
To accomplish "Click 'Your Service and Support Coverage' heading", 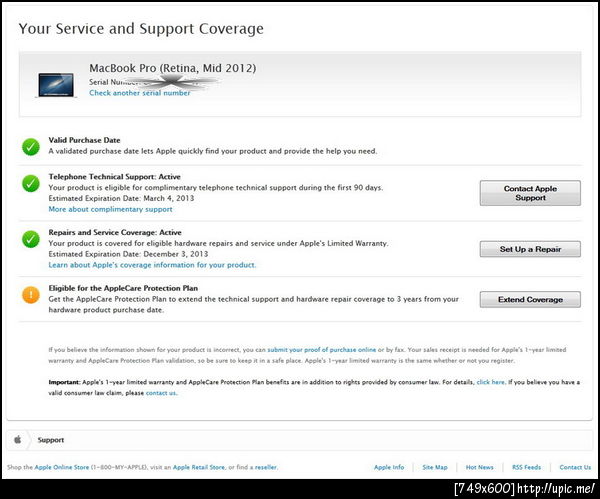I will 141,29.
